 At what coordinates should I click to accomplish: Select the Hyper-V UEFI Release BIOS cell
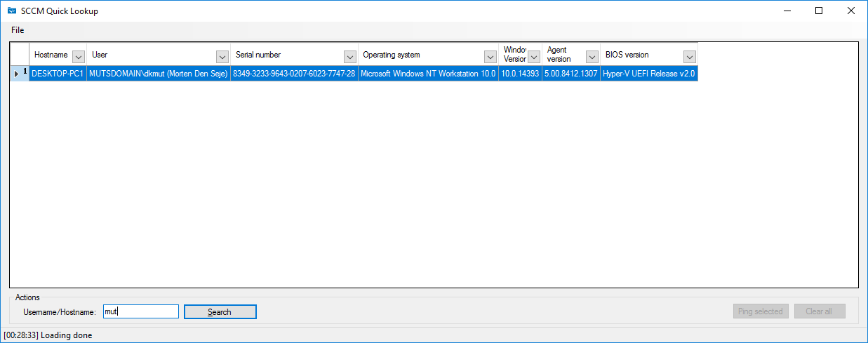649,74
